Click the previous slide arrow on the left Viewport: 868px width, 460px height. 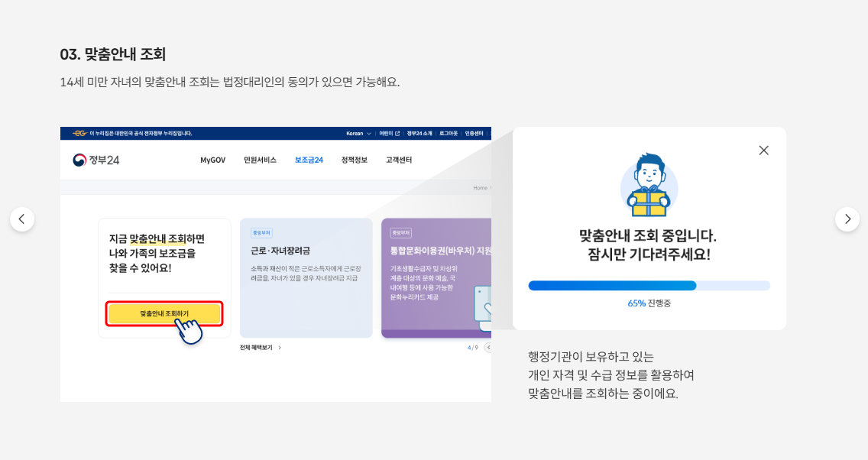(x=22, y=219)
